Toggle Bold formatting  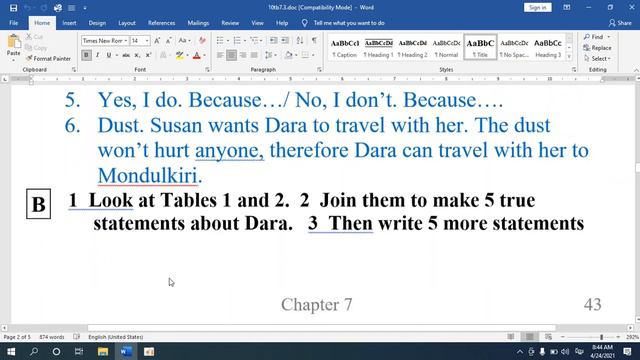[86, 55]
